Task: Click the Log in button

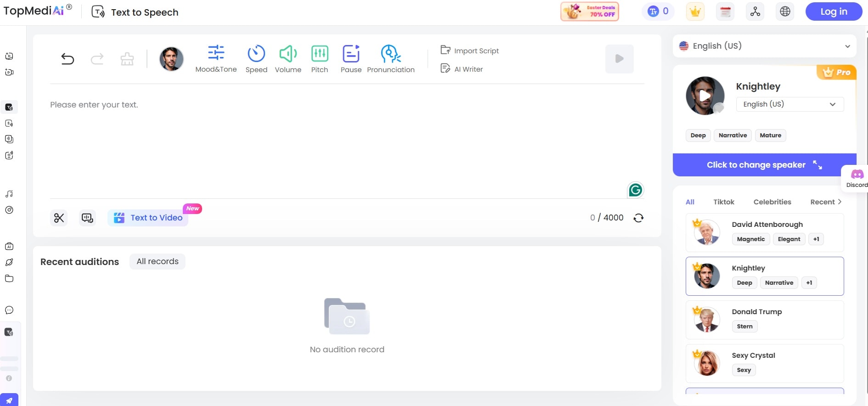Action: [834, 11]
